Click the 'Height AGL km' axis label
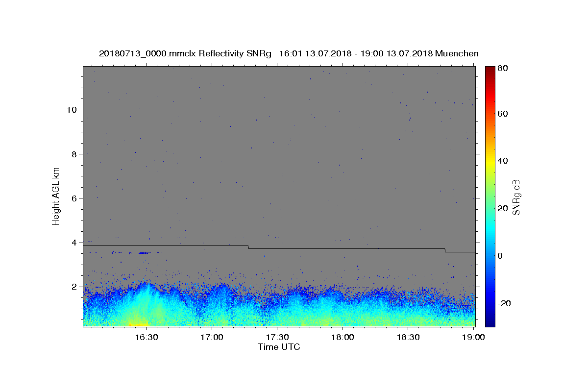Screen dimensions: 588x392 pyautogui.click(x=56, y=196)
